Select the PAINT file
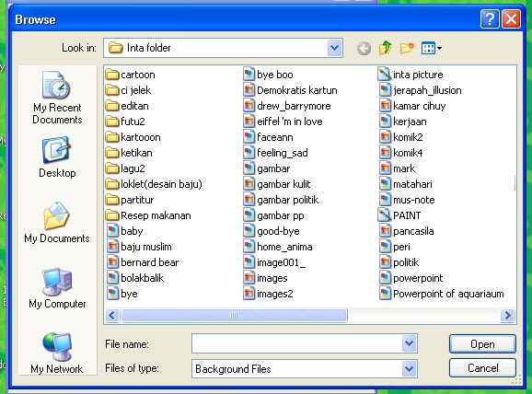This screenshot has height=394, width=532. point(399,215)
